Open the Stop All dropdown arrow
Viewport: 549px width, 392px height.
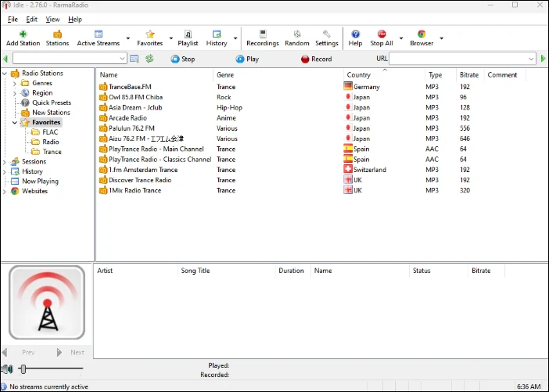[x=401, y=38]
